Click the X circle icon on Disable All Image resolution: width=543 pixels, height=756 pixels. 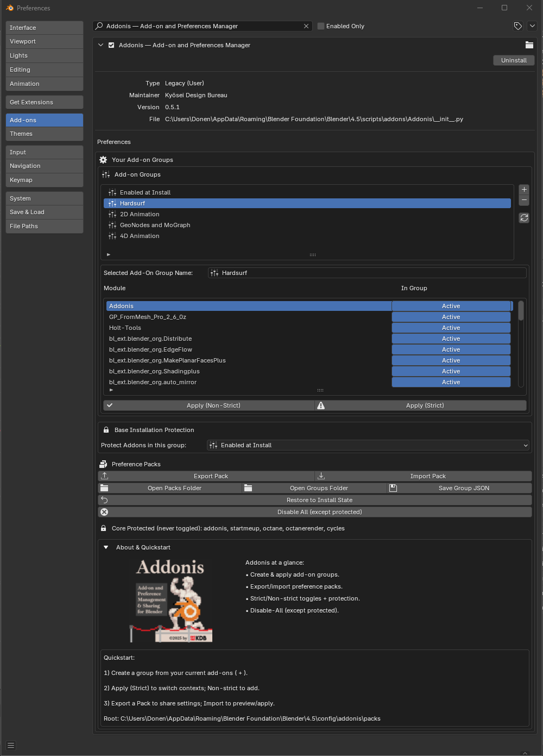(x=104, y=512)
